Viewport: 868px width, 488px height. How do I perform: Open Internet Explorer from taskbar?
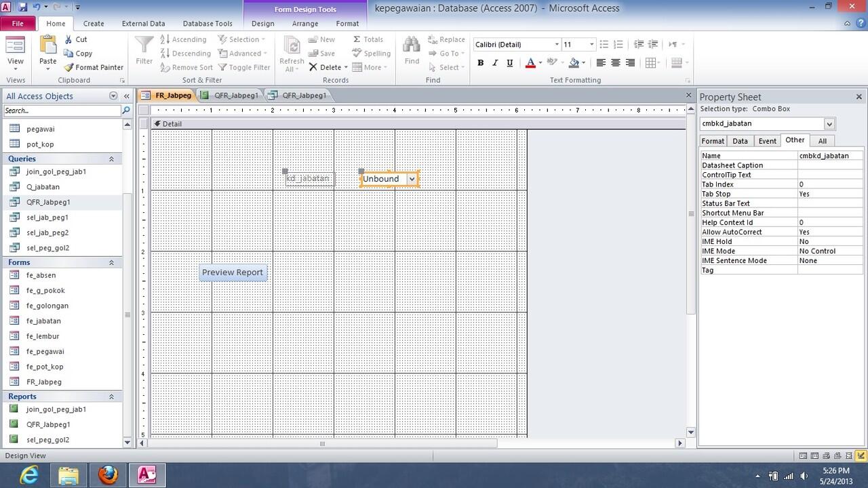click(x=29, y=475)
